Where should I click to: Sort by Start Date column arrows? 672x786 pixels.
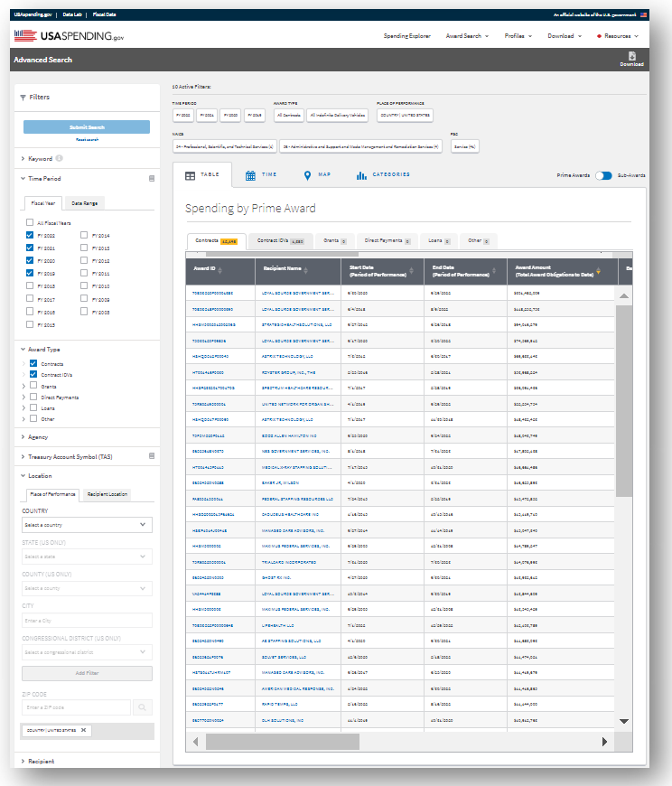point(411,271)
